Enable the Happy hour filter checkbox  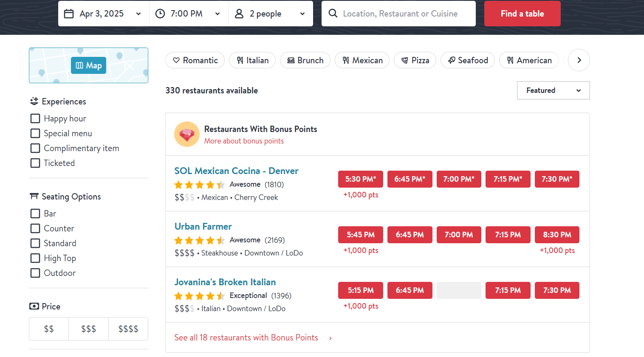pyautogui.click(x=35, y=118)
